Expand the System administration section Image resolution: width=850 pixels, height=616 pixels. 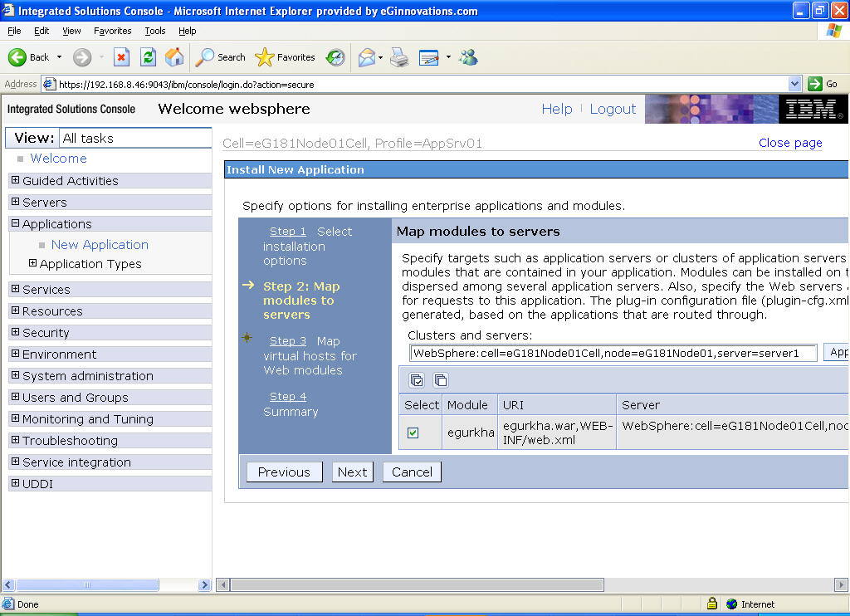(15, 375)
